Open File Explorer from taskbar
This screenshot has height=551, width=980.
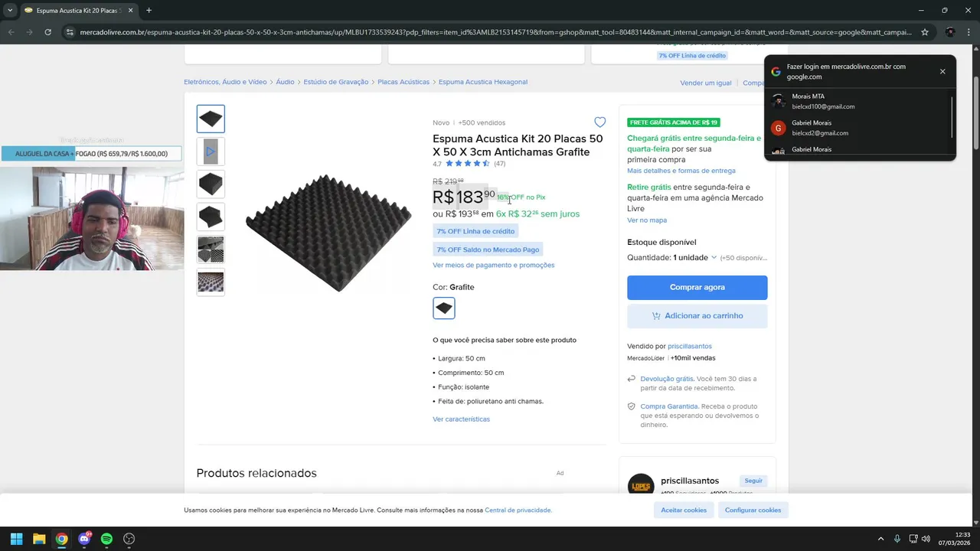click(39, 539)
